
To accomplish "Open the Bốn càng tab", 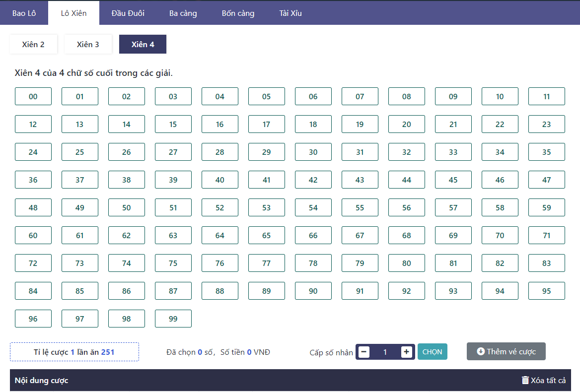I will pos(238,13).
